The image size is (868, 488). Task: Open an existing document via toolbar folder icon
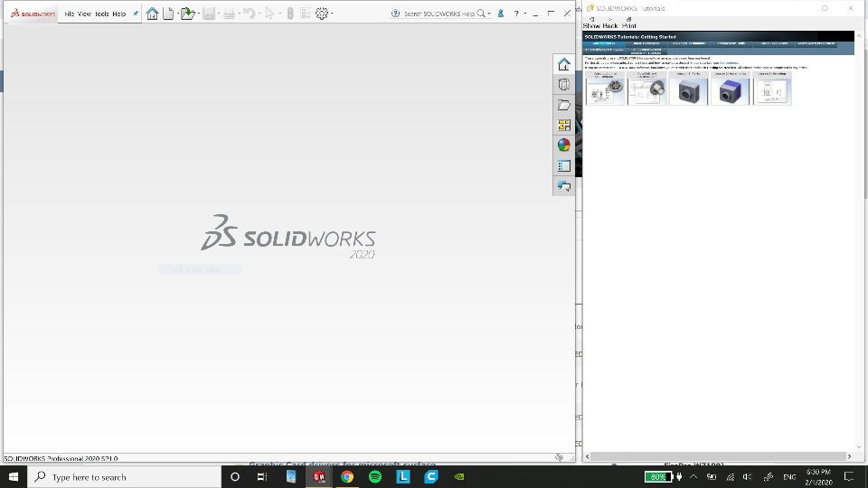[187, 14]
